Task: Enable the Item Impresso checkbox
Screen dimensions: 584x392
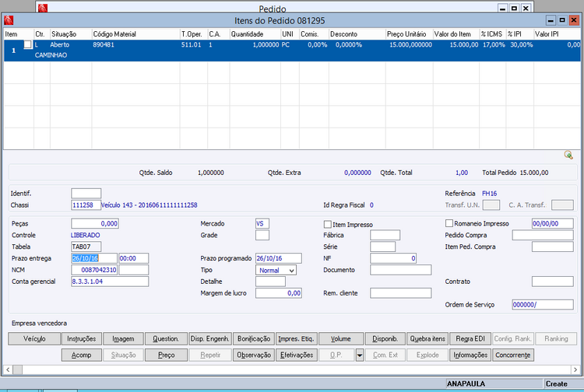Action: tap(328, 223)
